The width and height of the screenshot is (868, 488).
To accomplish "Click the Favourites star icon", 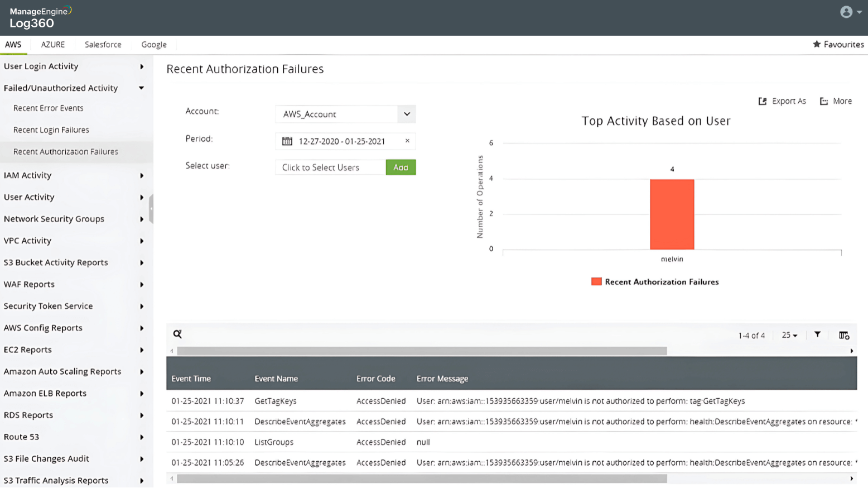I will [x=816, y=44].
